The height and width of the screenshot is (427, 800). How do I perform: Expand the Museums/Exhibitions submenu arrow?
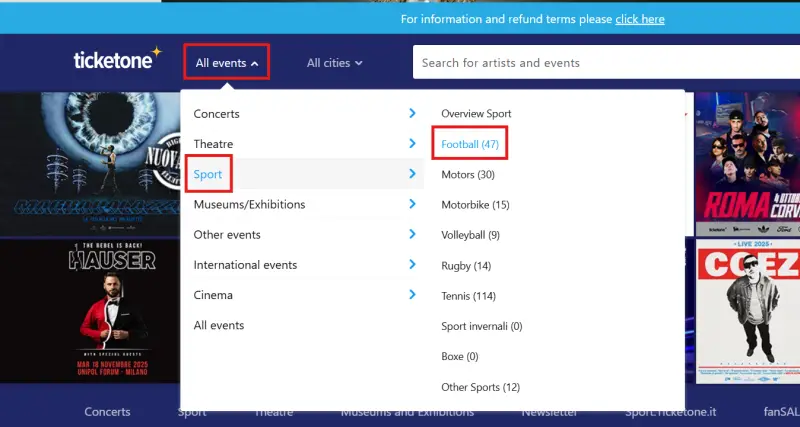pyautogui.click(x=412, y=204)
